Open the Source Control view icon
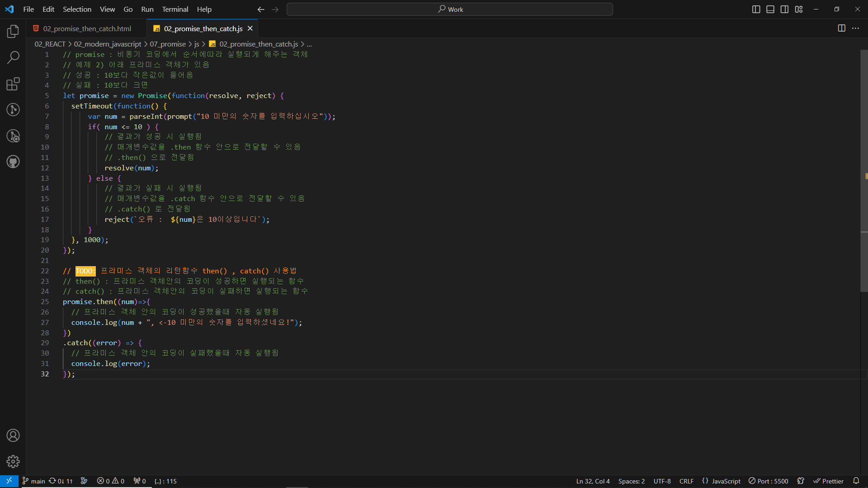Viewport: 868px width, 488px height. pos(13,110)
